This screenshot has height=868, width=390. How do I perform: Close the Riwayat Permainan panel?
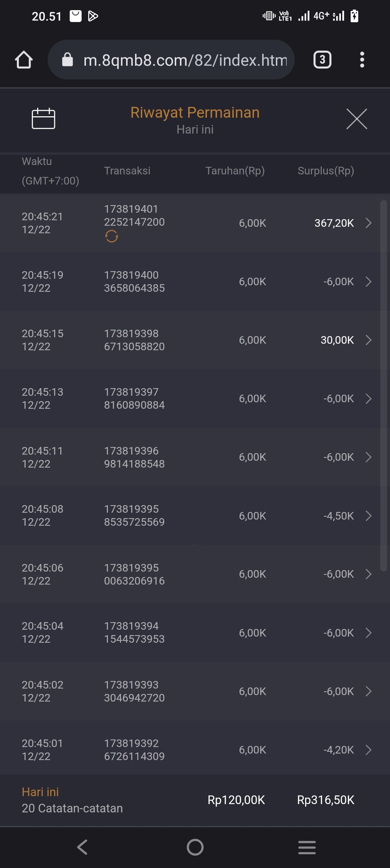click(x=356, y=119)
